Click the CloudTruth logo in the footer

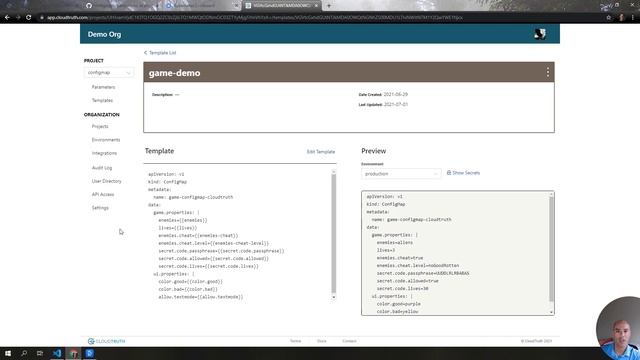[107, 341]
